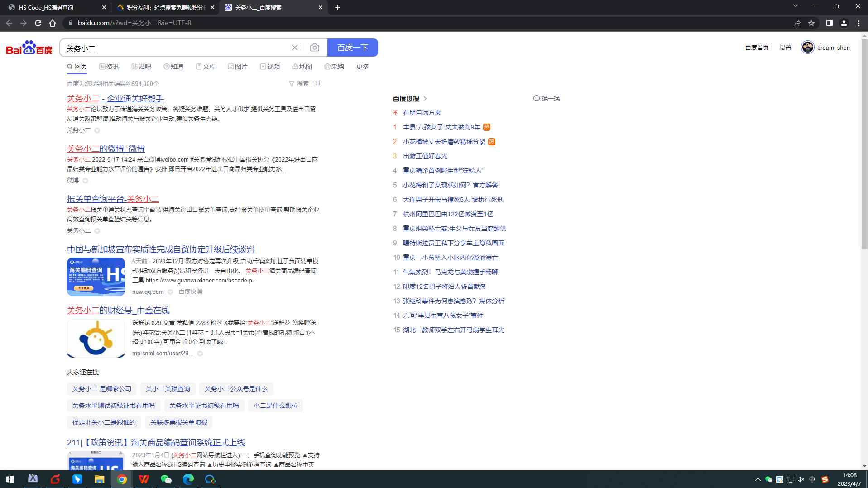
Task: Bookmark this page with star icon
Action: pos(811,23)
